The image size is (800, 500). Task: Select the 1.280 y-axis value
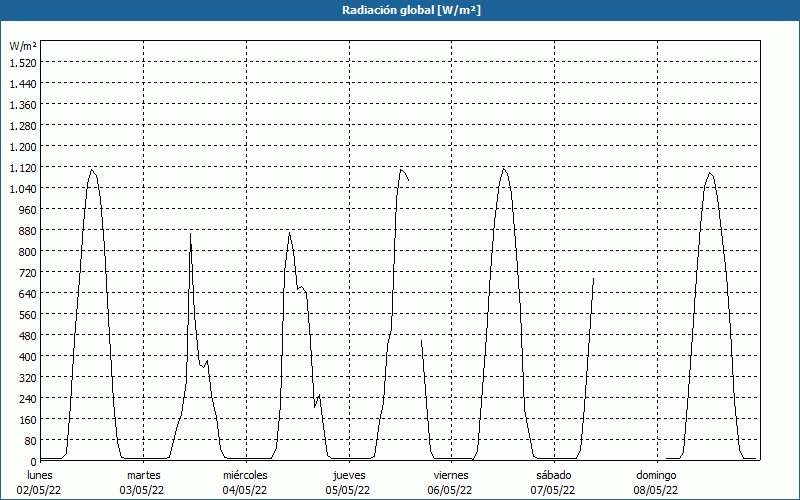23,126
